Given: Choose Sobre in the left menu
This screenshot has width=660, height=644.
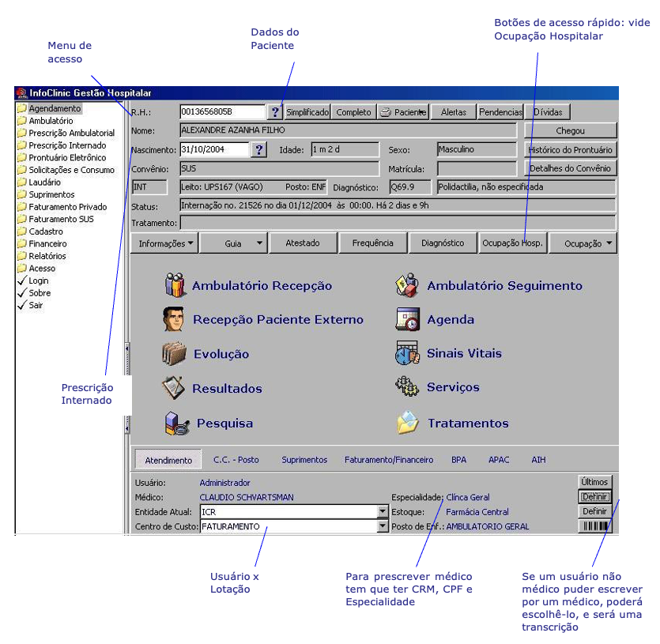Looking at the screenshot, I should tap(34, 293).
